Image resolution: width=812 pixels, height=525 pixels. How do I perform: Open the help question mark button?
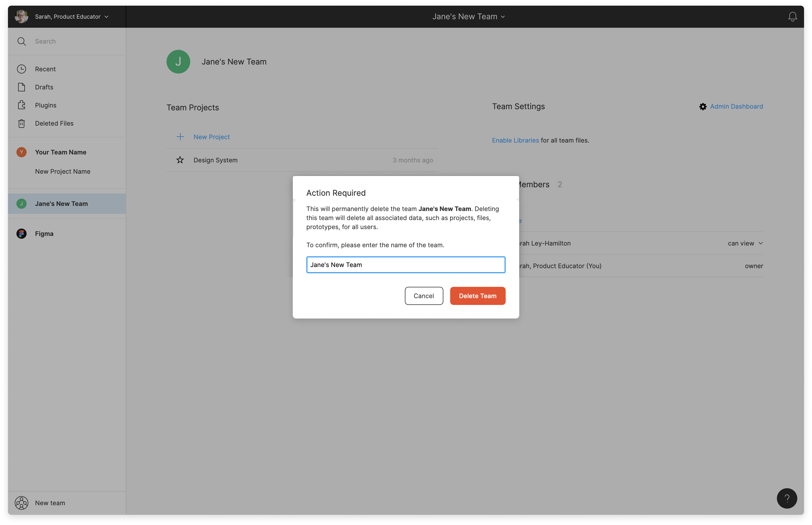787,498
